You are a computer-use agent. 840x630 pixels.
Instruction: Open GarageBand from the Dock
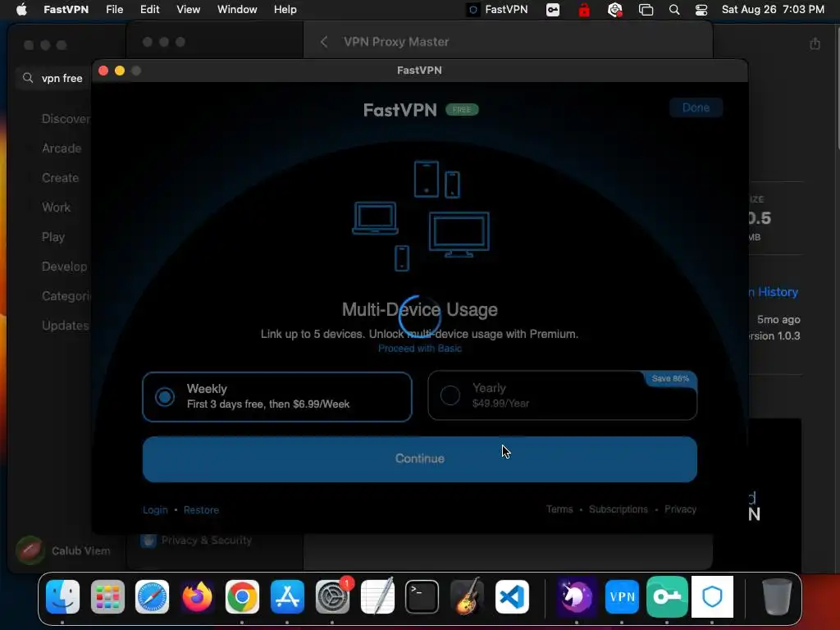click(x=467, y=596)
